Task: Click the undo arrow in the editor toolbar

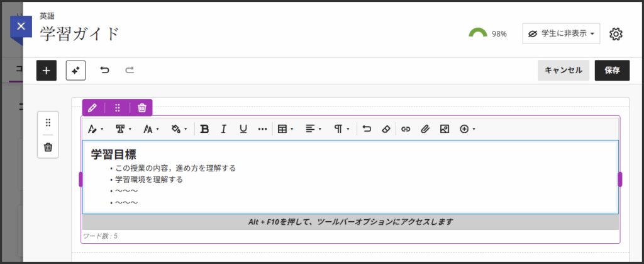Action: tap(367, 129)
